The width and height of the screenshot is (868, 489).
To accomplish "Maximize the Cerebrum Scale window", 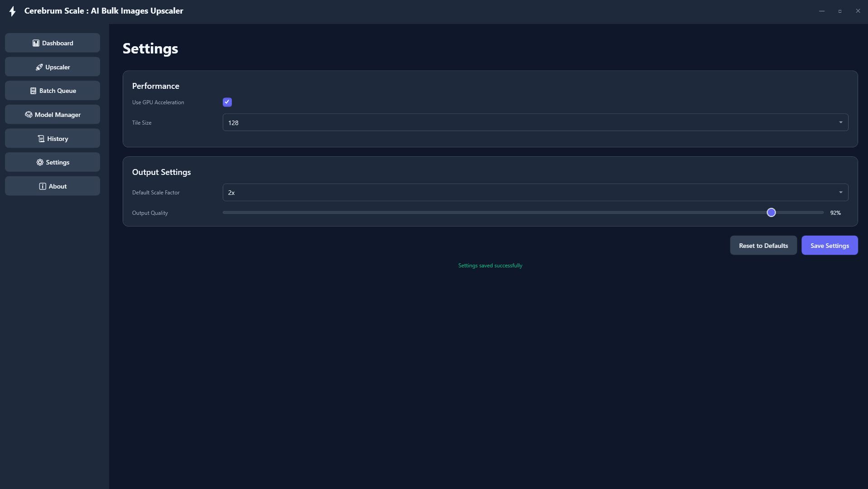I will pyautogui.click(x=840, y=11).
